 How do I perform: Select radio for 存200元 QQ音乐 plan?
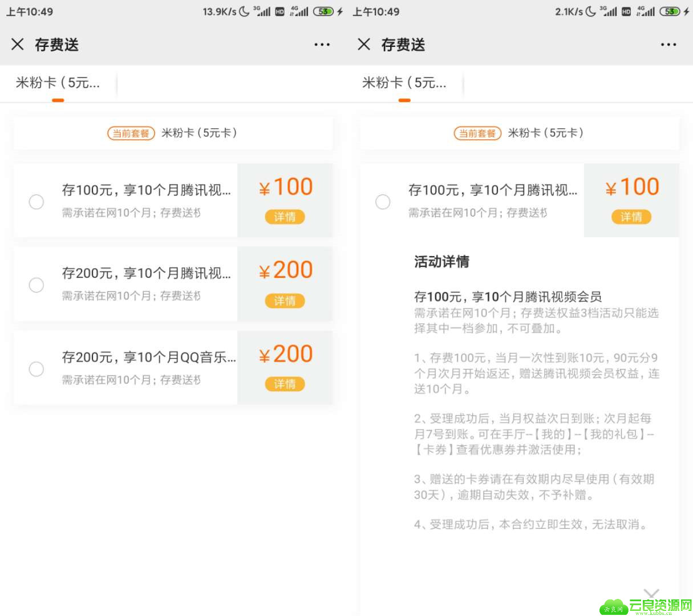click(x=37, y=368)
